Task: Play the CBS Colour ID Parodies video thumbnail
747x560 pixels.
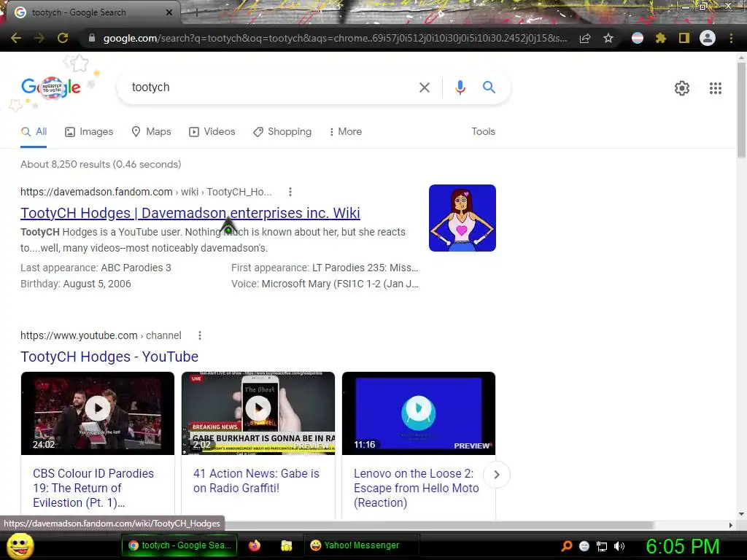Action: [98, 413]
